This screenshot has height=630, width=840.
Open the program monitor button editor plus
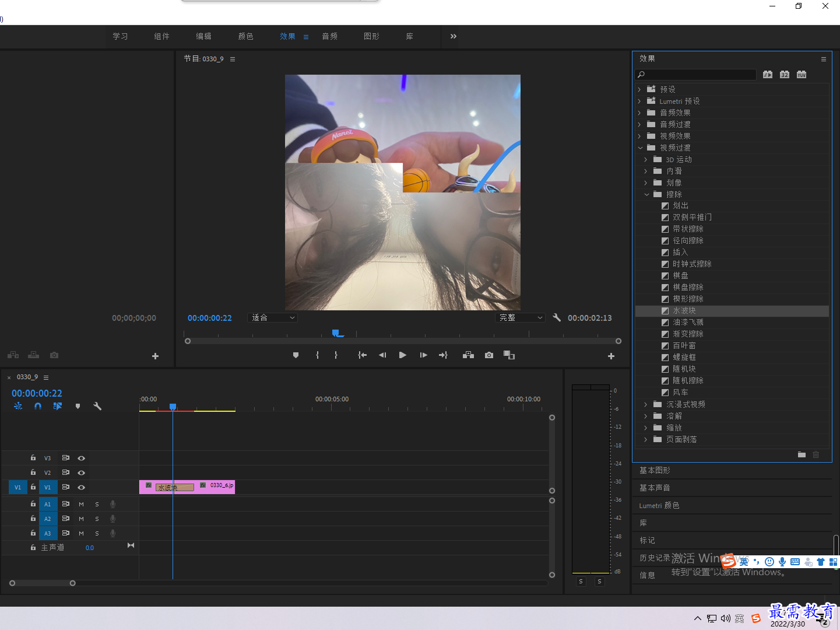click(x=611, y=356)
